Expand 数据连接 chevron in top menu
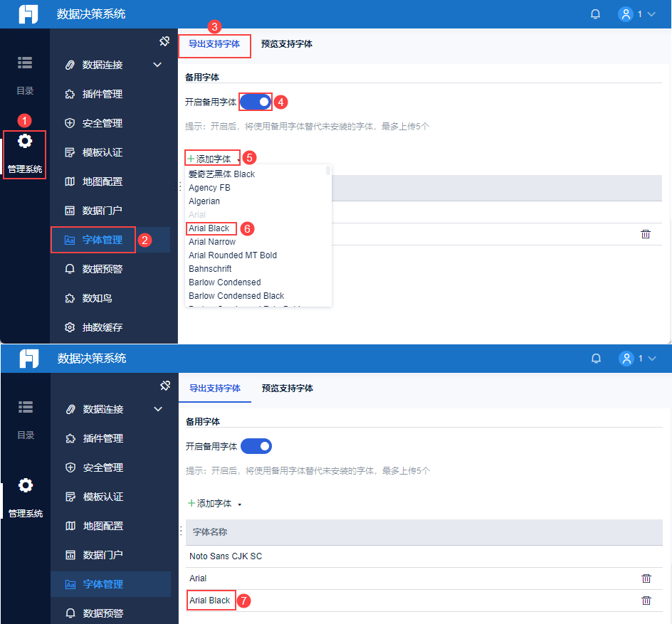672x624 pixels. pyautogui.click(x=157, y=65)
